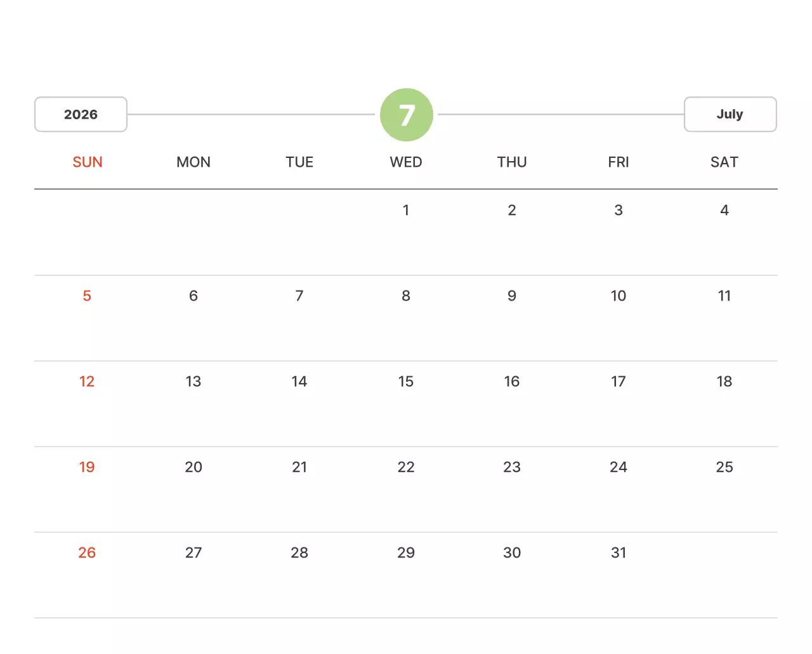The width and height of the screenshot is (812, 654).
Task: Select the SUN column header
Action: click(x=88, y=162)
